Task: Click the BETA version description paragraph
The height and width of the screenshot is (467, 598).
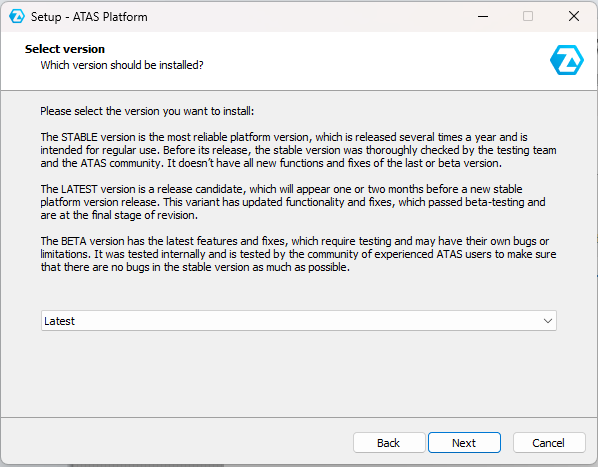Action: [x=298, y=254]
